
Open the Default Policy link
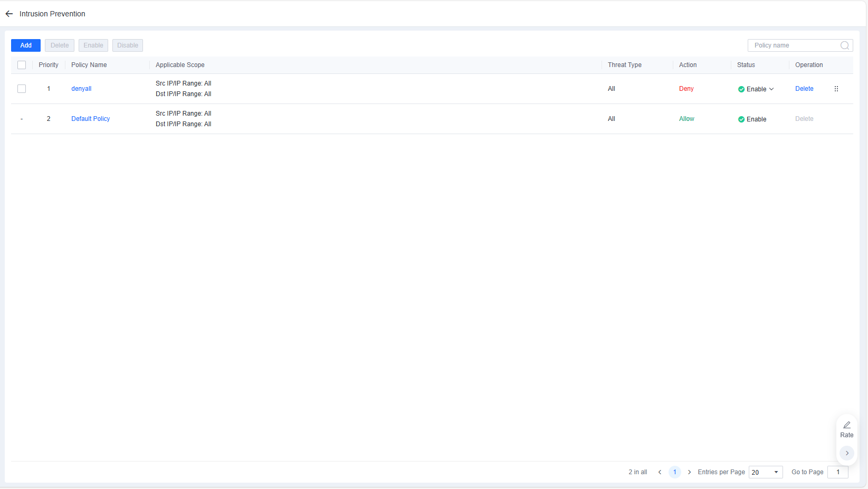(91, 119)
